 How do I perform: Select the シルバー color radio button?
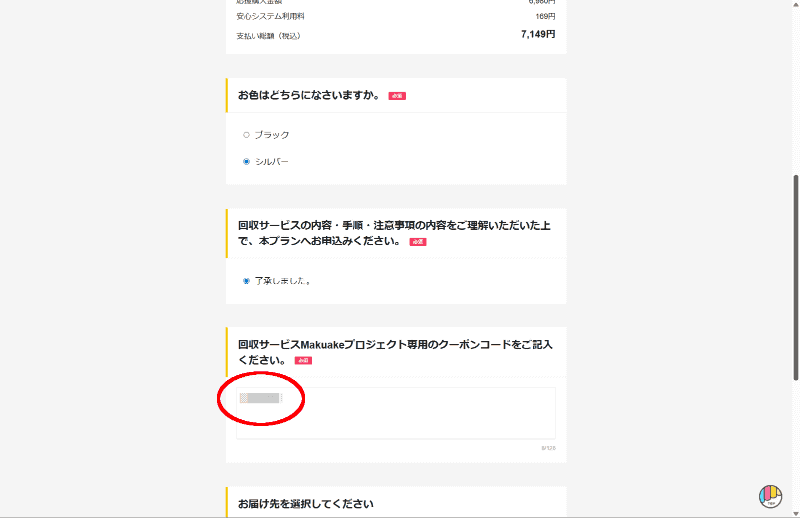point(246,161)
